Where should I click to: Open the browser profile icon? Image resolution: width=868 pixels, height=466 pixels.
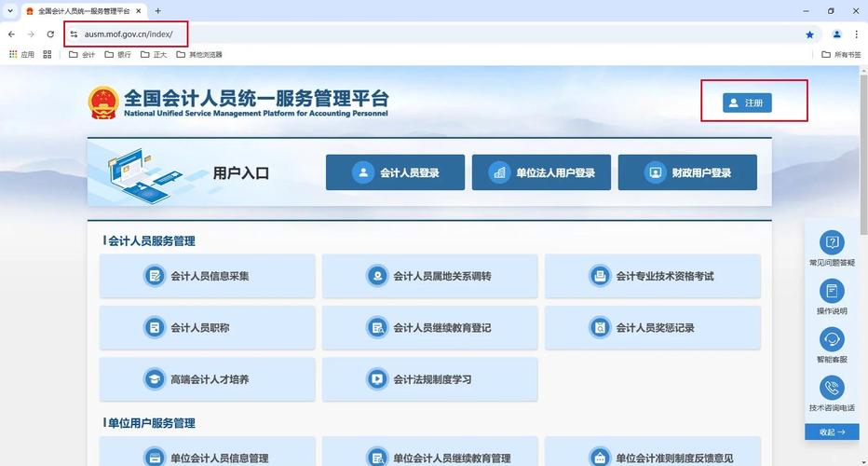coord(837,34)
